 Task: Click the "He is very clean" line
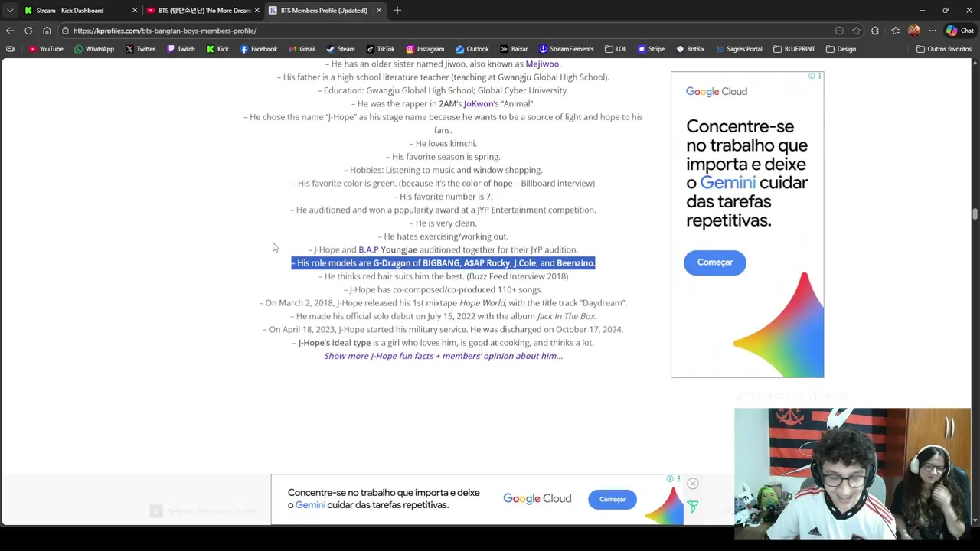tap(443, 223)
